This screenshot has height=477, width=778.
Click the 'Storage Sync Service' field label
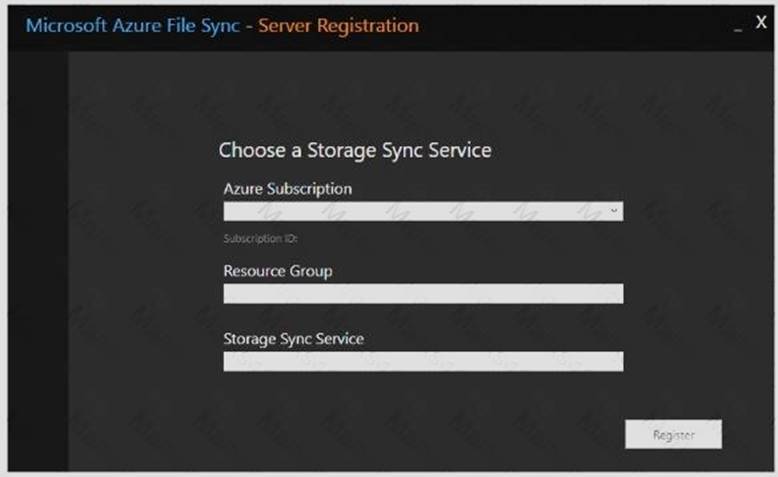[293, 339]
